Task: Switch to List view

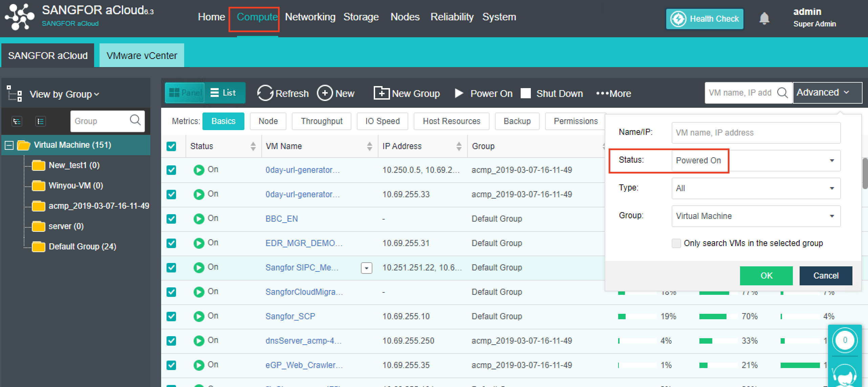Action: 224,93
